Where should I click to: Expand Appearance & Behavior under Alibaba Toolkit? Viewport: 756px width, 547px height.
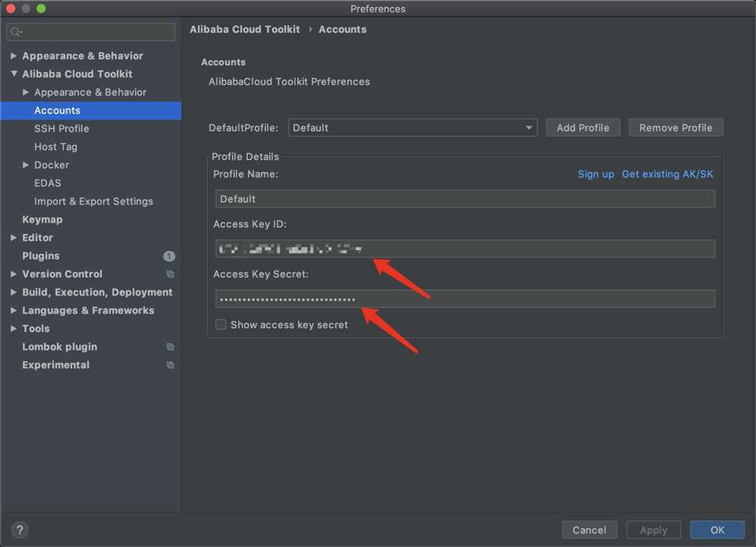pos(26,92)
